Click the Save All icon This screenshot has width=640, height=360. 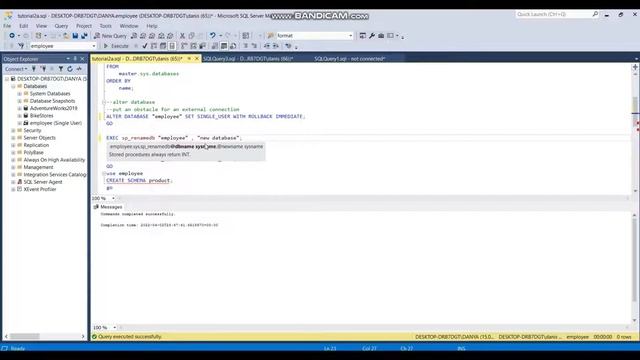[x=84, y=36]
